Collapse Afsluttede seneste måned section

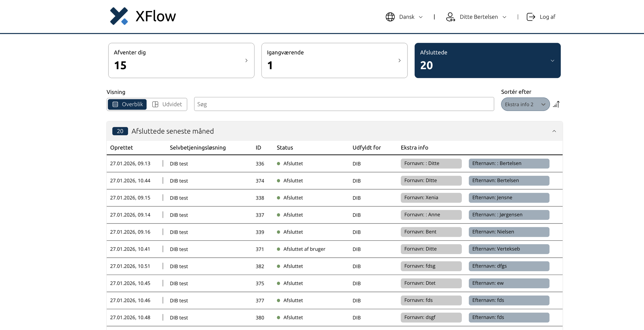(554, 131)
